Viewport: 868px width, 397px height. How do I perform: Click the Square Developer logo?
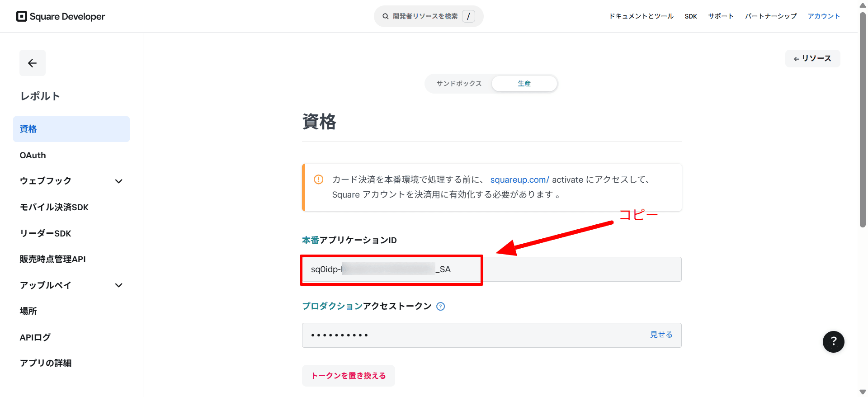coord(61,17)
